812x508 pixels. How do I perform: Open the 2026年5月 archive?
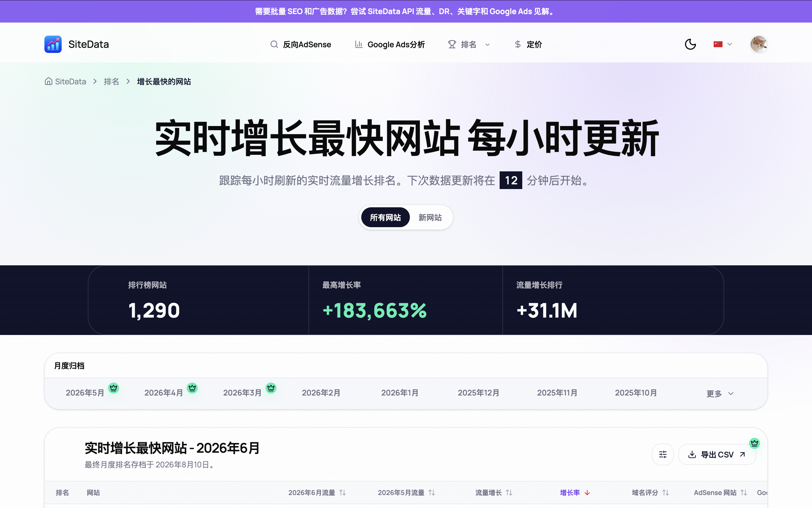click(85, 393)
